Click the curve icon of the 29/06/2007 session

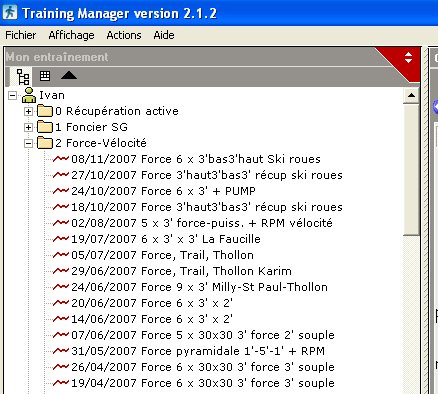(61, 271)
